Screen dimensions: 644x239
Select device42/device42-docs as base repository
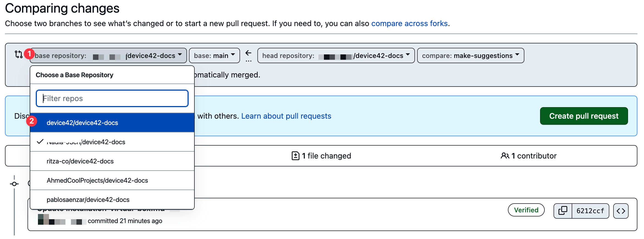[82, 123]
